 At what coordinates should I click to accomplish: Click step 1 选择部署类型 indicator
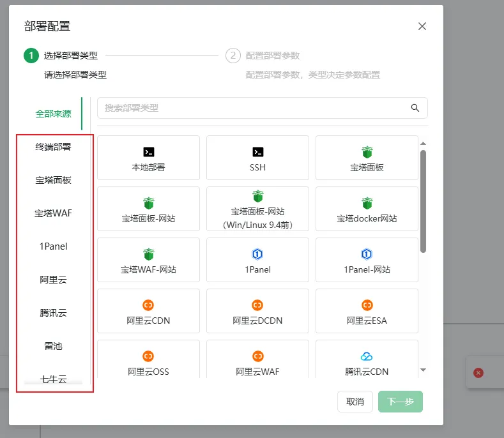point(31,56)
